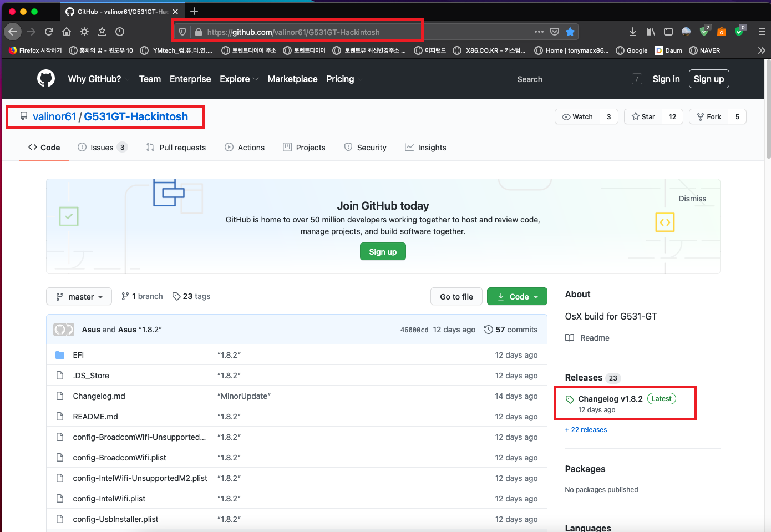Open the NAVER bookmark
771x532 pixels.
[704, 50]
